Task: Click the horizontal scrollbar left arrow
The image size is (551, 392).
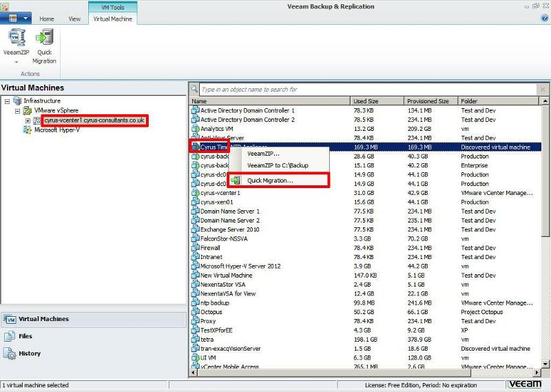Action: tap(194, 372)
